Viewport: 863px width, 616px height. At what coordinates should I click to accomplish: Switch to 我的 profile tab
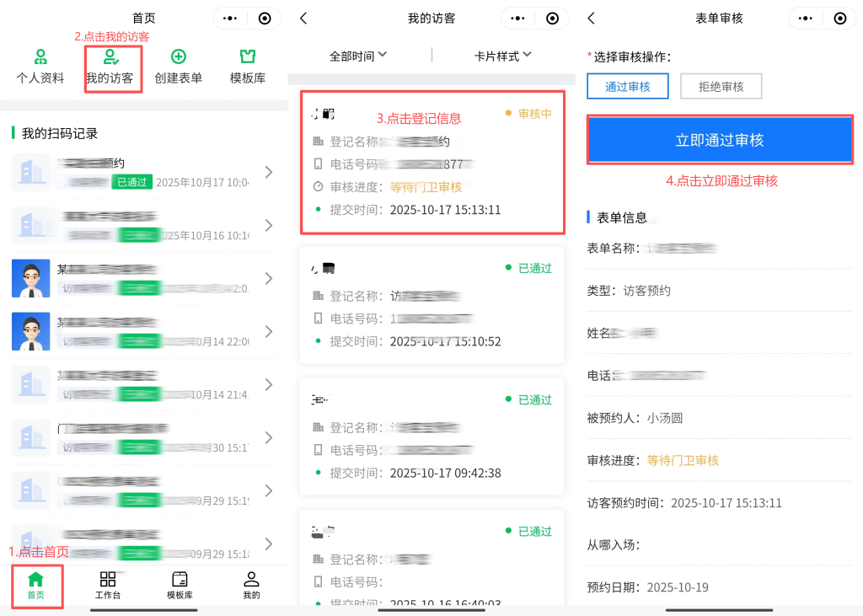[251, 580]
